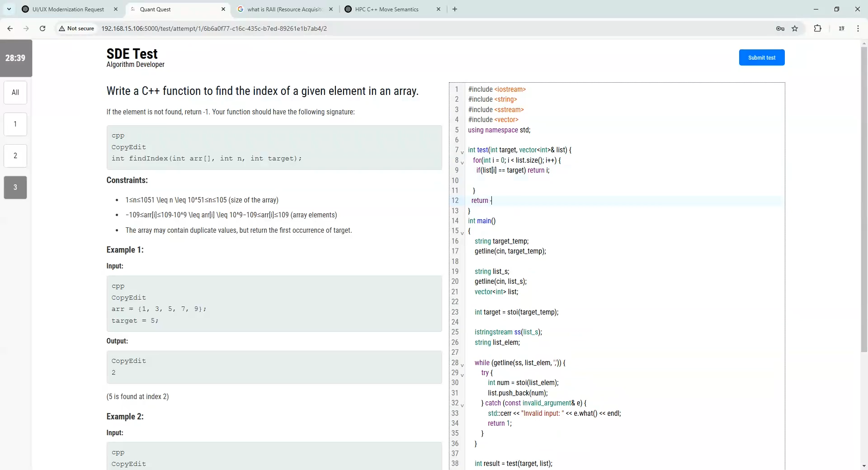This screenshot has height=470, width=868.
Task: Go to question 3
Action: coord(15,188)
